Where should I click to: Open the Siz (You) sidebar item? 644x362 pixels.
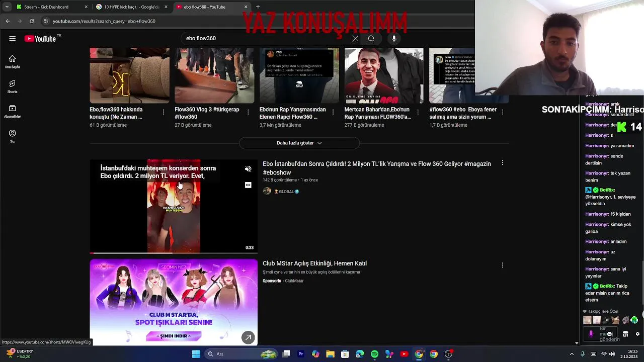click(x=13, y=136)
